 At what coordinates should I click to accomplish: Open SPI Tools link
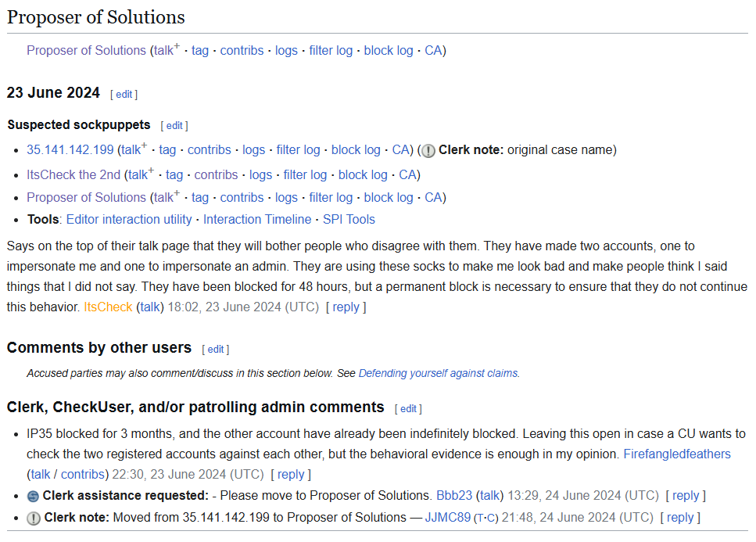349,219
